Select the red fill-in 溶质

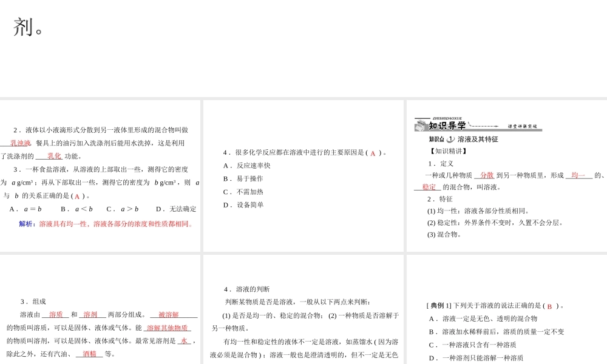(56, 315)
